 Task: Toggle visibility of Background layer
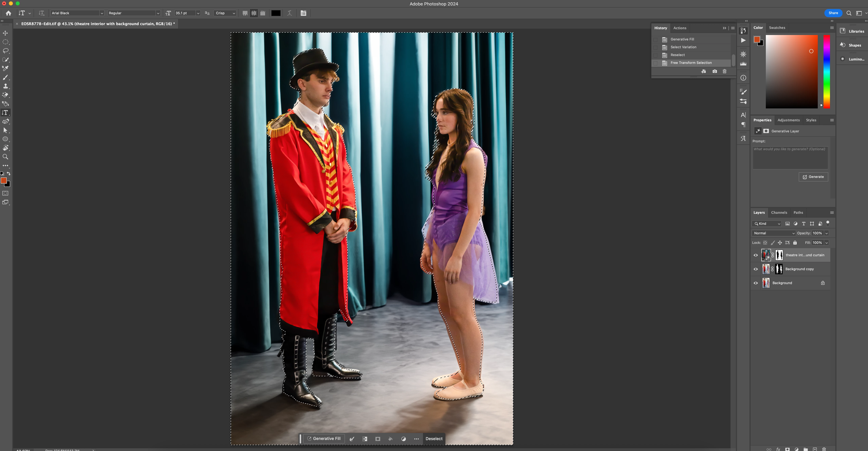click(755, 283)
